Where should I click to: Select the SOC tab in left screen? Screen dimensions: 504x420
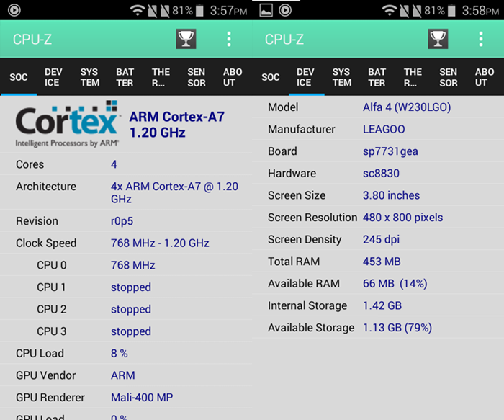click(19, 77)
